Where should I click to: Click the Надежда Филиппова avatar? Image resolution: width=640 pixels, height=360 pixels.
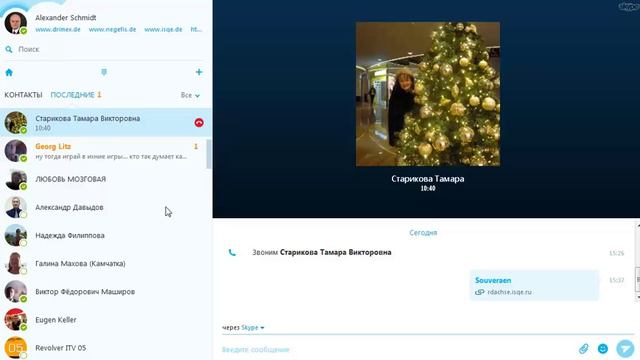[16, 235]
